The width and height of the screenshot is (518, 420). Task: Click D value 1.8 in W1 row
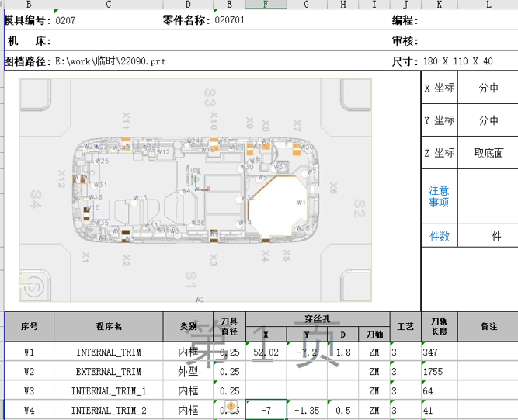(343, 352)
